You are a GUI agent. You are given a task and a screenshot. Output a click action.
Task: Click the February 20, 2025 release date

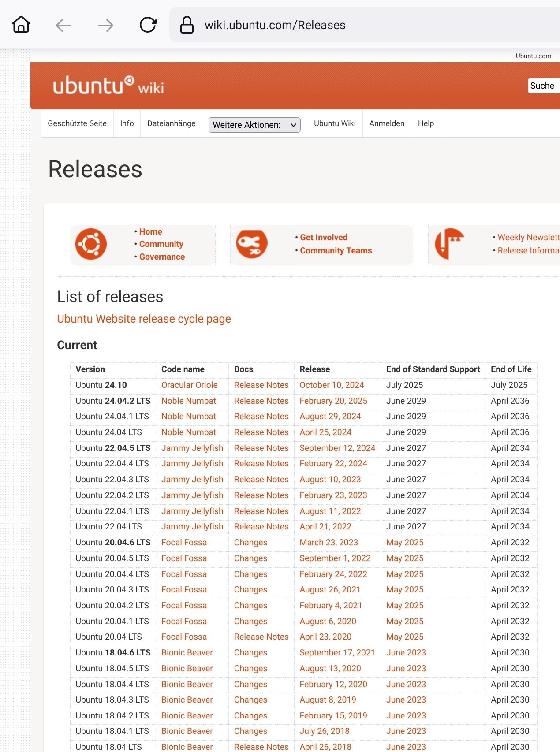pos(333,401)
